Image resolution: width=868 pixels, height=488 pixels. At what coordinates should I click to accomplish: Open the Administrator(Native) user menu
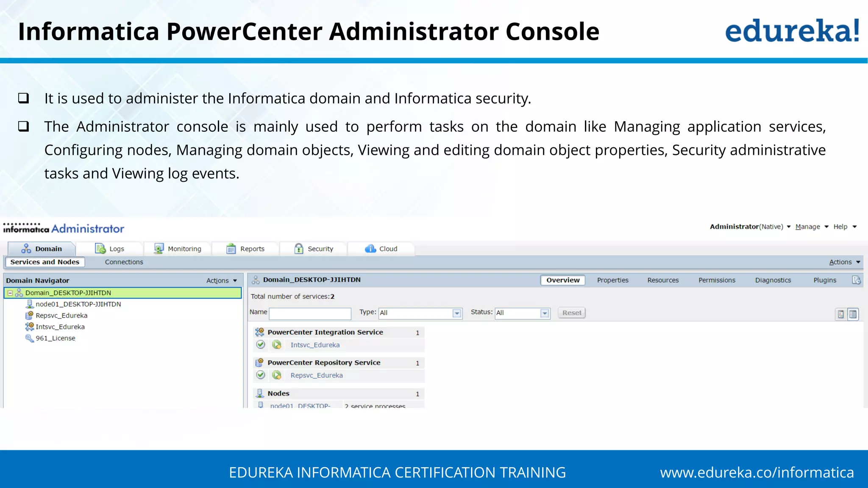point(750,227)
